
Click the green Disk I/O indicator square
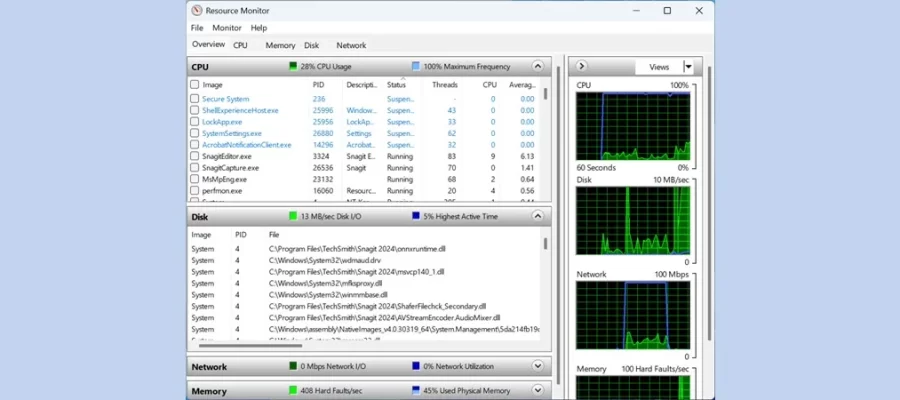coord(293,216)
